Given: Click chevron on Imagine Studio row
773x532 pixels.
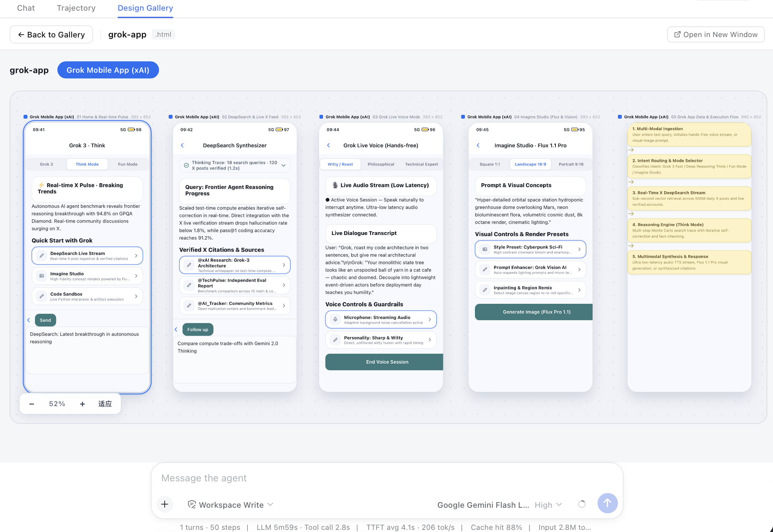Looking at the screenshot, I should pos(136,276).
